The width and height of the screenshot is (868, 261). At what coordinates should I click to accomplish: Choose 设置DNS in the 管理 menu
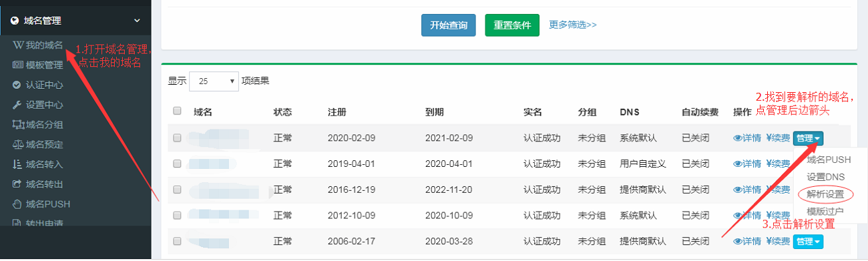tap(825, 177)
